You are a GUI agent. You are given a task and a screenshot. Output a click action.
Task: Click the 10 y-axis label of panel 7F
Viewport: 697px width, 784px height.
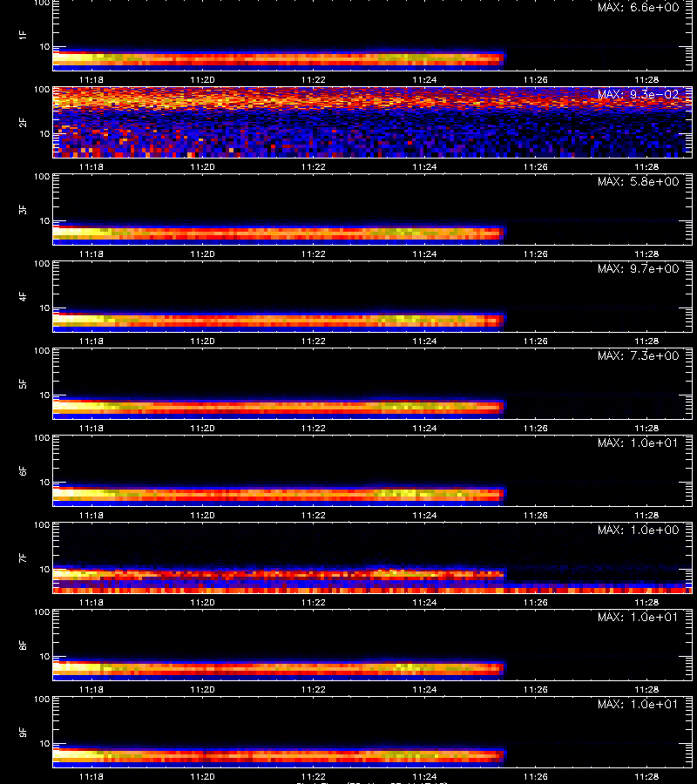45,570
